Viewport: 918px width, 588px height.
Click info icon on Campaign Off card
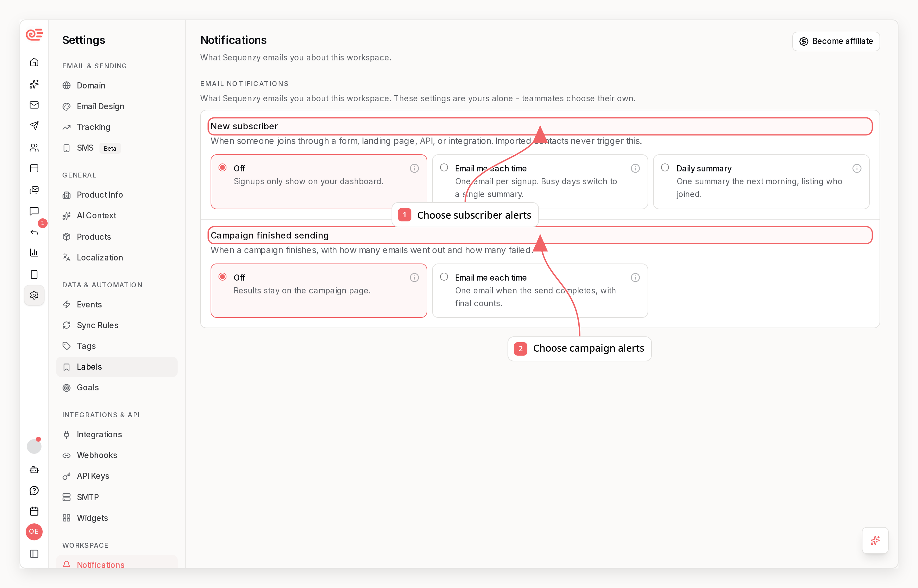coord(414,278)
